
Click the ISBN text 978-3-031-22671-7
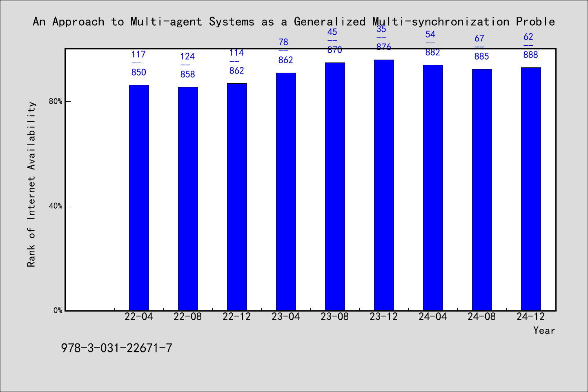pos(116,348)
